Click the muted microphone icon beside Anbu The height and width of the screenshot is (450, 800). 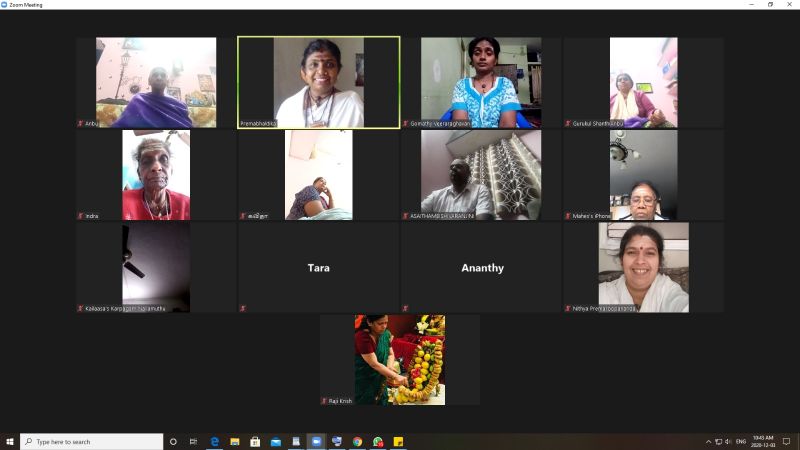[80, 123]
